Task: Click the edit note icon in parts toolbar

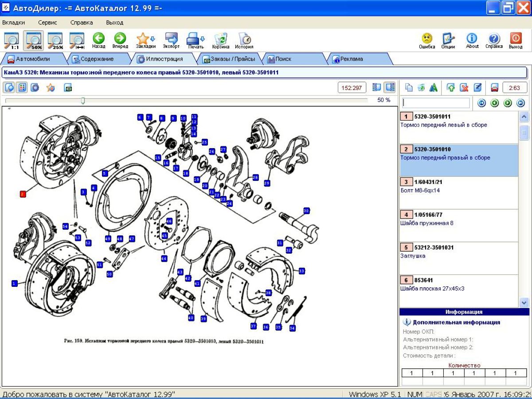Action: [477, 88]
